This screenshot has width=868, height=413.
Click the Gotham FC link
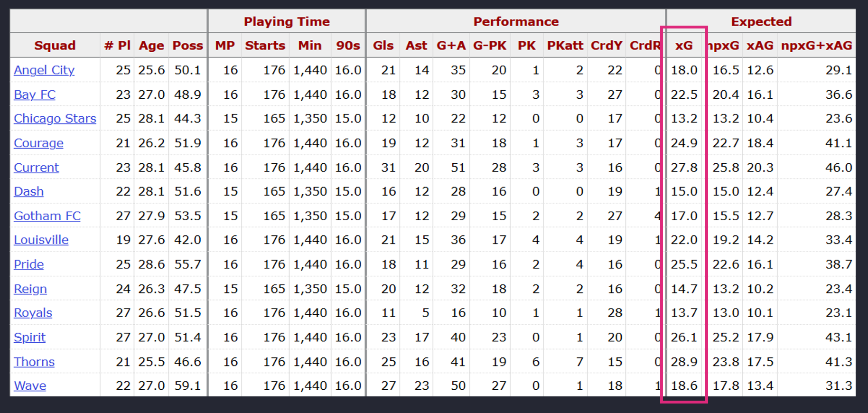pos(47,216)
